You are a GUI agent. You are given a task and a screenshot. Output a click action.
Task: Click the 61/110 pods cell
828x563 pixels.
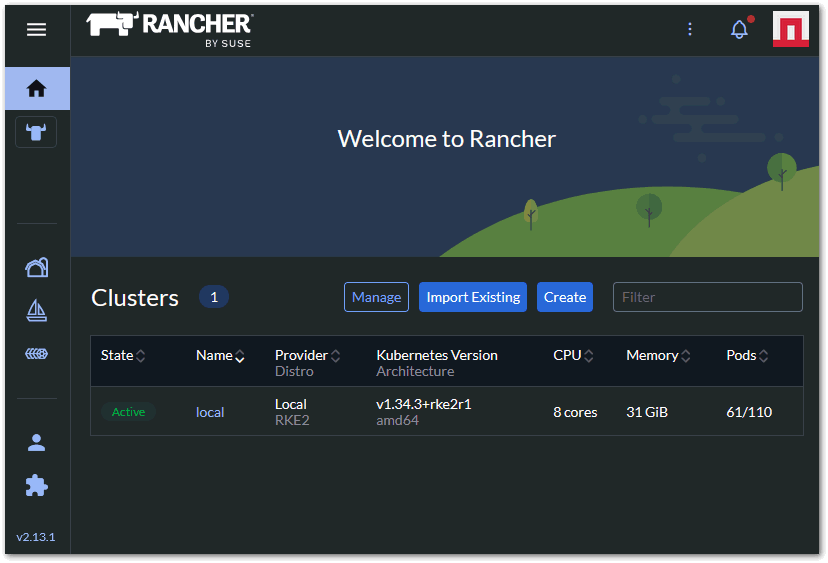point(749,412)
